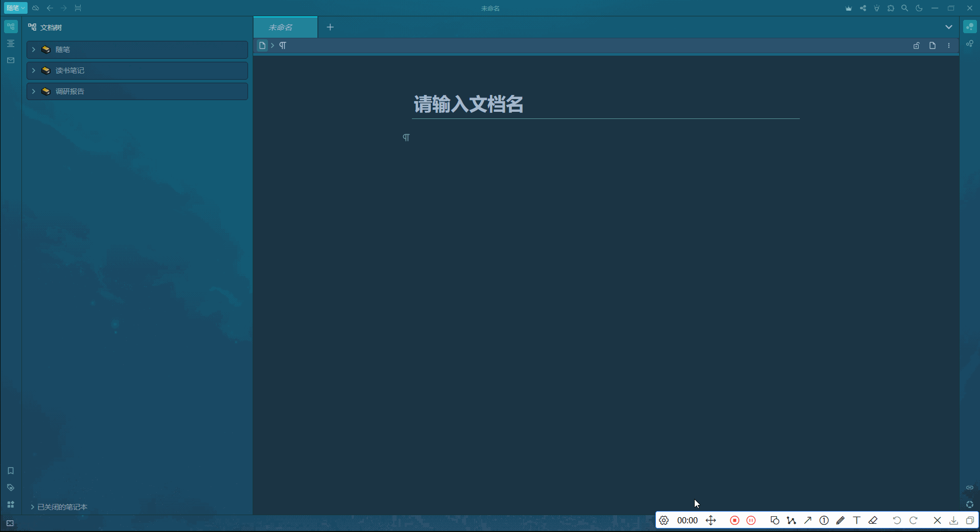Undo the last annotation
The image size is (980, 532).
click(x=897, y=520)
